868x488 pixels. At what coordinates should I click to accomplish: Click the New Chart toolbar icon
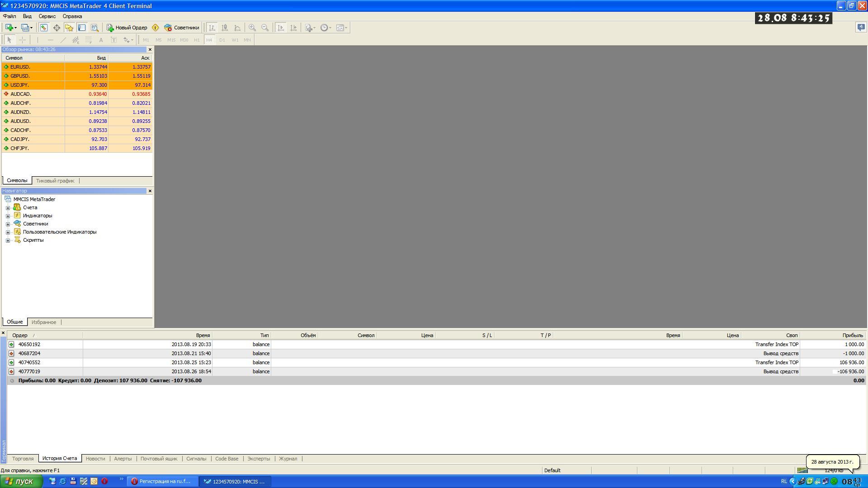pyautogui.click(x=9, y=28)
